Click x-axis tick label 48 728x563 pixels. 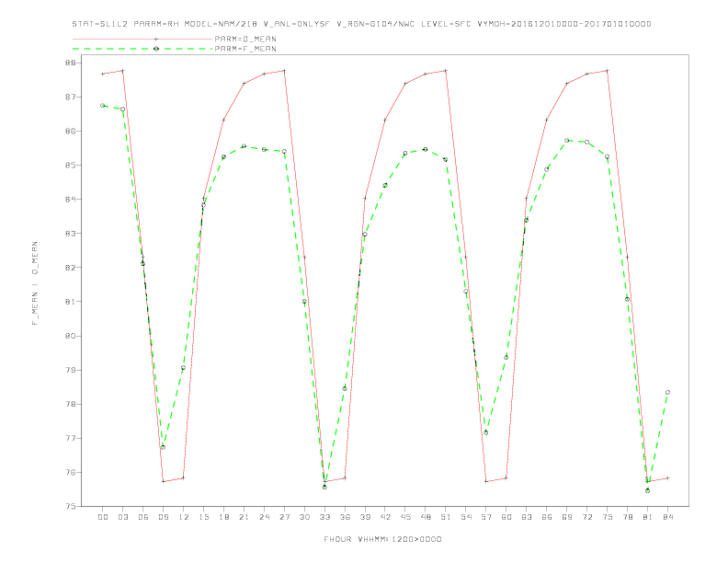click(x=426, y=517)
